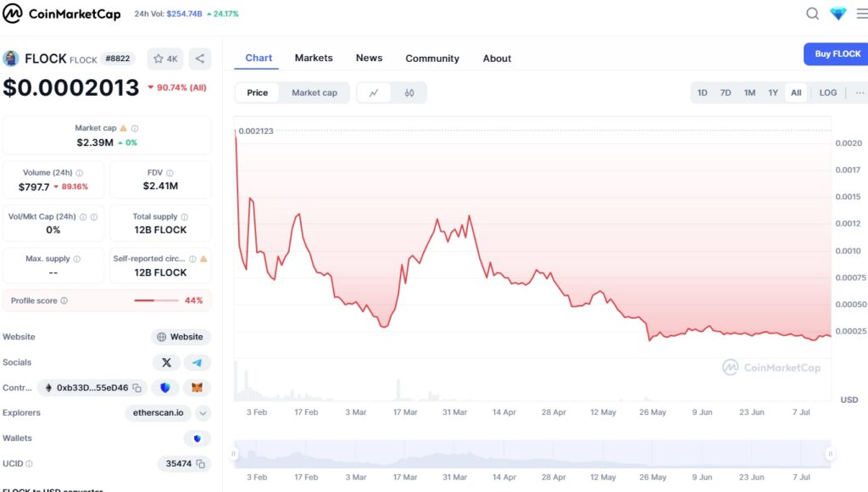868x492 pixels.
Task: Enable LOG scale on the chart
Action: (x=827, y=92)
